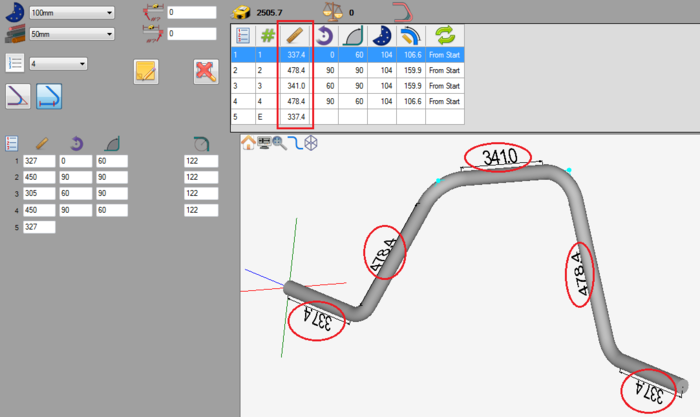Click the lower left panel ruler length icon
This screenshot has height=417, width=700.
42,144
